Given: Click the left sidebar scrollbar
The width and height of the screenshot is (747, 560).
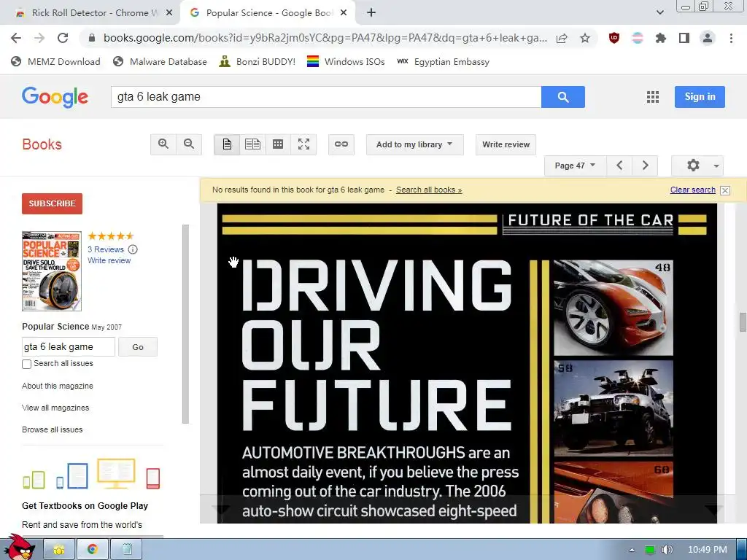Looking at the screenshot, I should (185, 324).
